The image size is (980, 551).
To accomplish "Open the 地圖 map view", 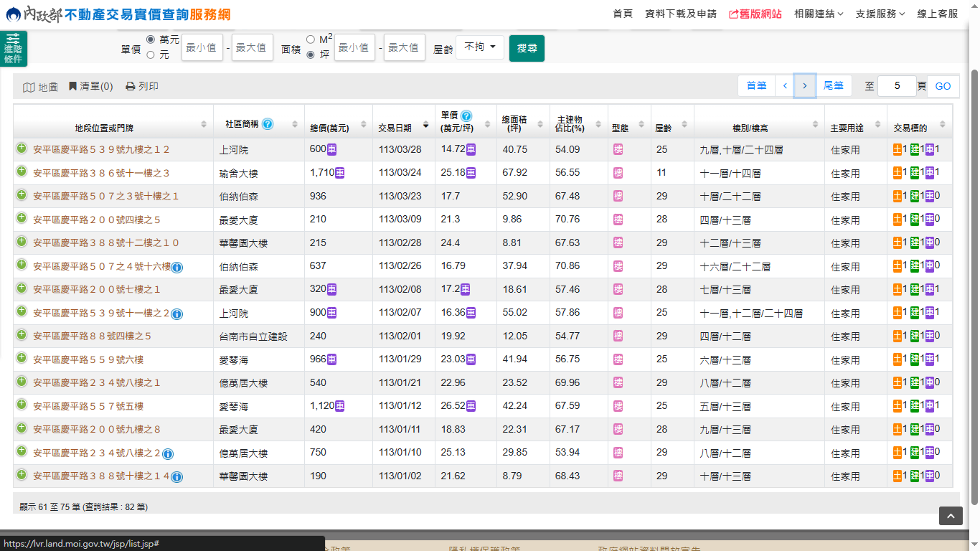I will (40, 87).
